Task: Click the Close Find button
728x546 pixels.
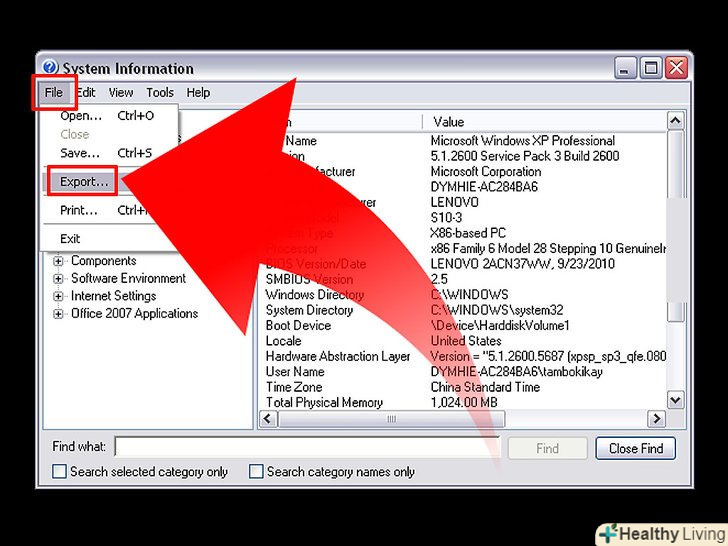Action: click(636, 448)
